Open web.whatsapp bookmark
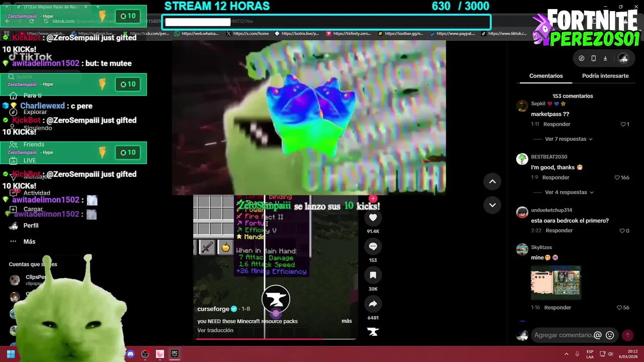 196,34
